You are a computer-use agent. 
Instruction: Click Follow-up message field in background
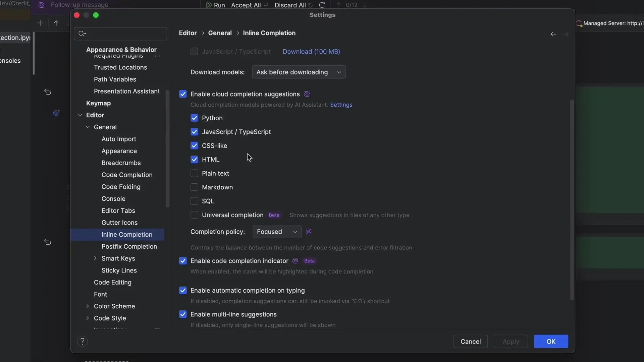pyautogui.click(x=79, y=5)
